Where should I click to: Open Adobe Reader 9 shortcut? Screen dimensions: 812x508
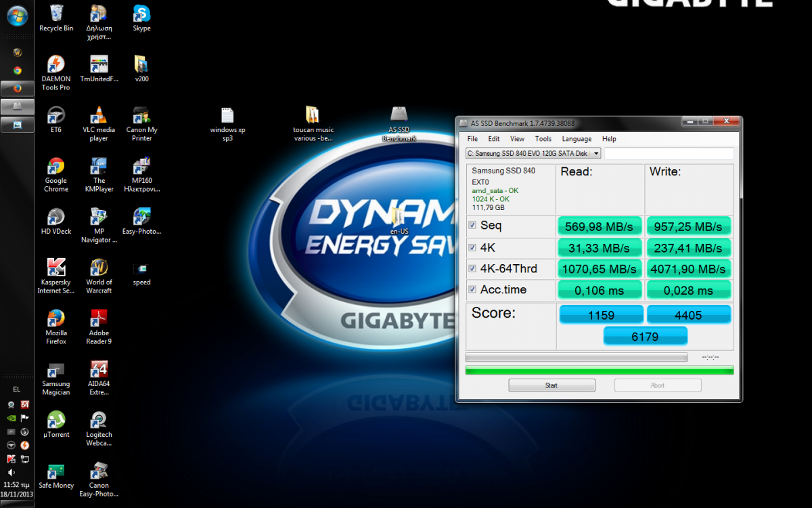pyautogui.click(x=99, y=327)
